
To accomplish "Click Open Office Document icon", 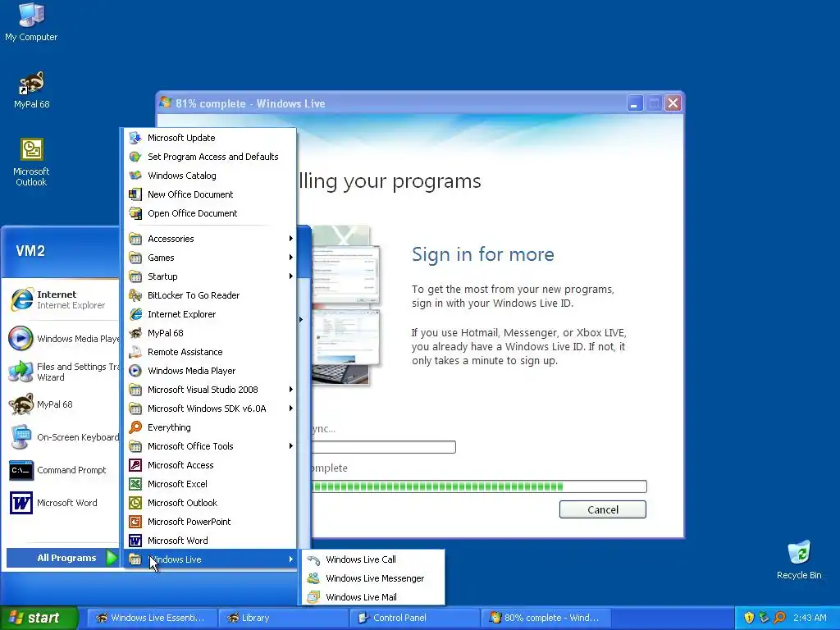I will tap(135, 213).
